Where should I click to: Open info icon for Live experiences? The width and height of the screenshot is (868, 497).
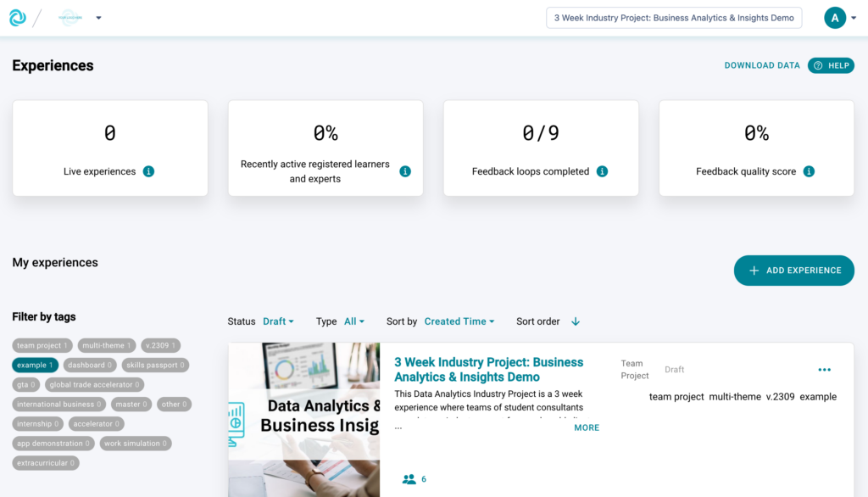pos(148,171)
